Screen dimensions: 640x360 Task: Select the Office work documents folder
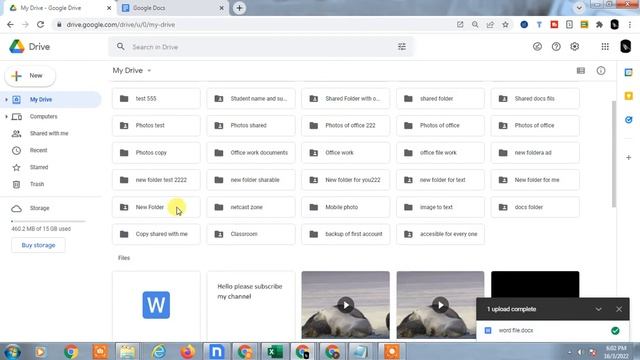point(251,153)
